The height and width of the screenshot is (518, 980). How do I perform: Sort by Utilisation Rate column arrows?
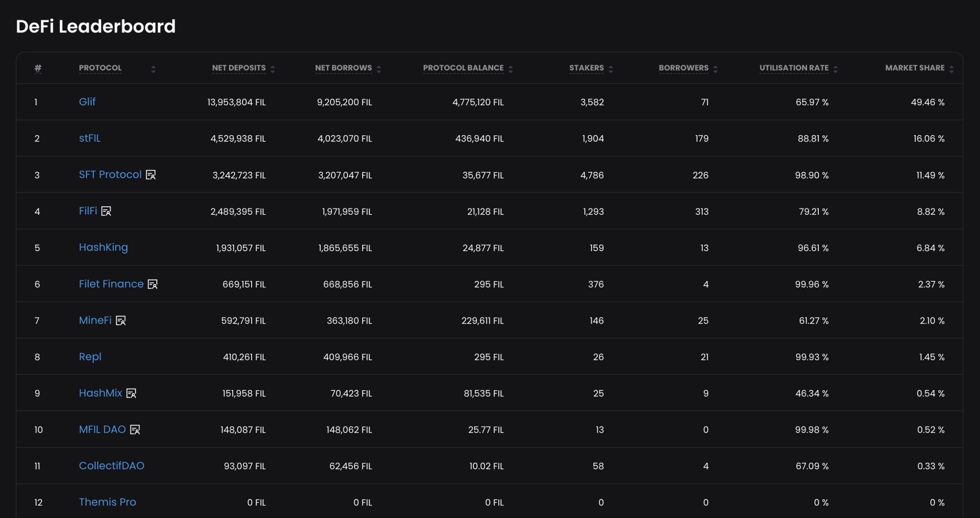point(835,69)
